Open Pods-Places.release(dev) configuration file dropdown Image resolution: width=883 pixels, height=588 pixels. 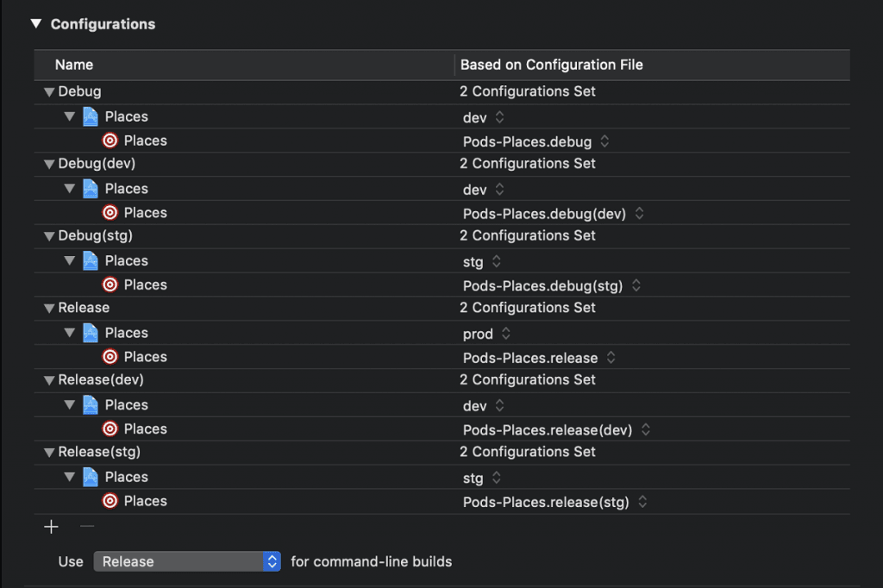coord(645,429)
